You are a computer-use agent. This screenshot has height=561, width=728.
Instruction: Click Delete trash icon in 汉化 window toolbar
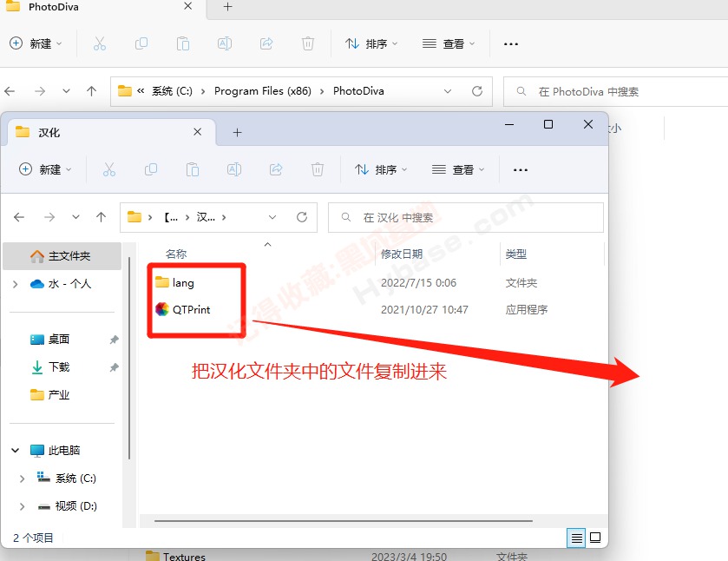tap(318, 169)
